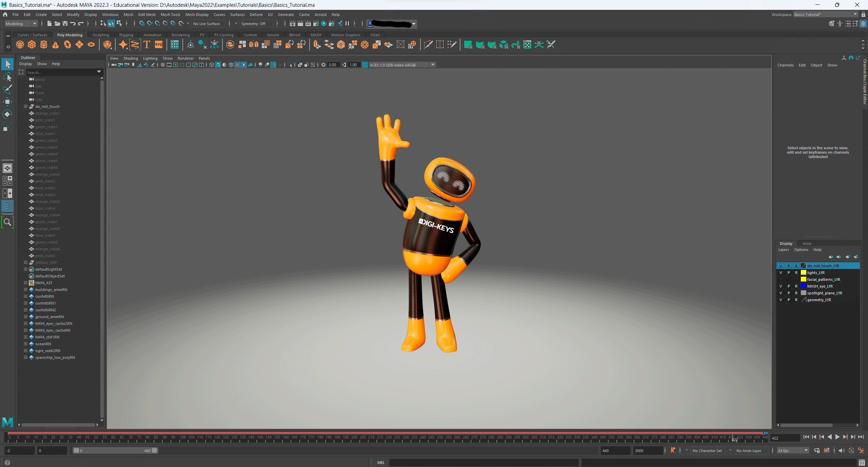
Task: Toggle visibility of lights_LYR layer
Action: coord(781,272)
